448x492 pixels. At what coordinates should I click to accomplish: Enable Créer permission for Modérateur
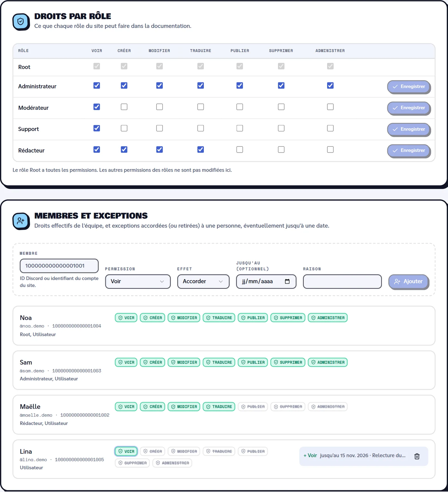tap(124, 107)
